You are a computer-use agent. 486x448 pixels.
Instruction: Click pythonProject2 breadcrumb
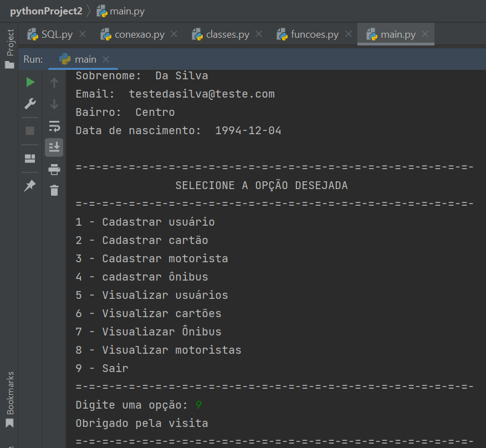(x=46, y=11)
